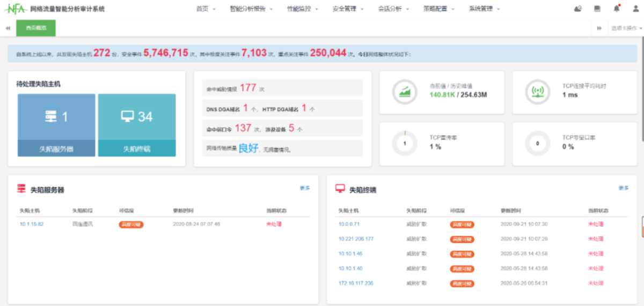Open the notification bell icon
644x306 pixels.
click(x=617, y=9)
